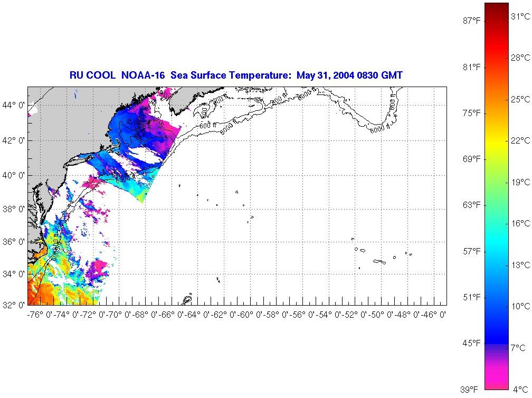Select the 28°C colorbar label
This screenshot has width=532, height=398.
pos(521,58)
